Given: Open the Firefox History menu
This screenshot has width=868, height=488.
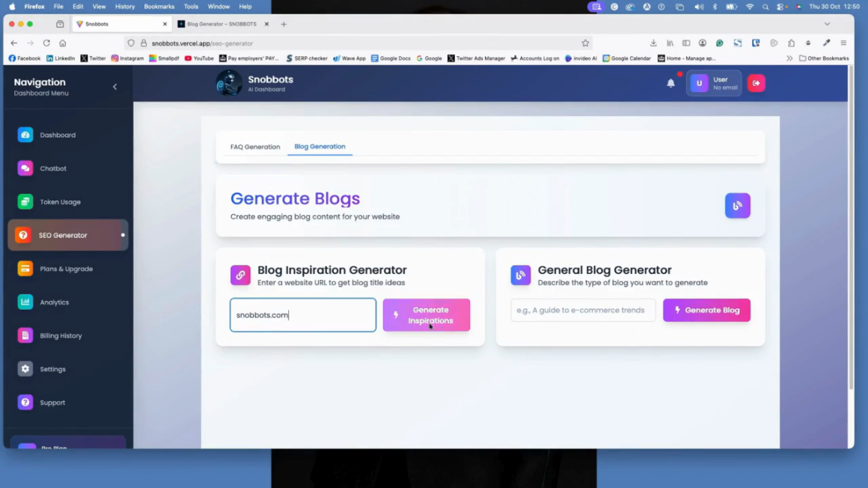Looking at the screenshot, I should (124, 7).
